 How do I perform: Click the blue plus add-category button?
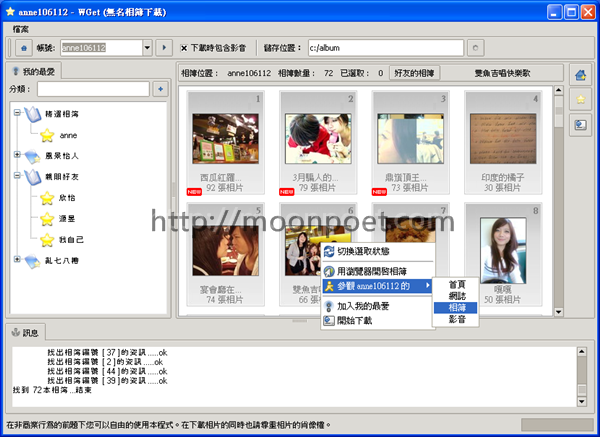point(161,89)
